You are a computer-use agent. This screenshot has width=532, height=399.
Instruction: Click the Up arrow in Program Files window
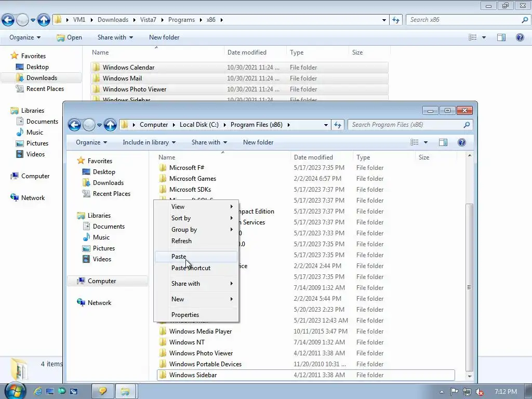pyautogui.click(x=110, y=125)
